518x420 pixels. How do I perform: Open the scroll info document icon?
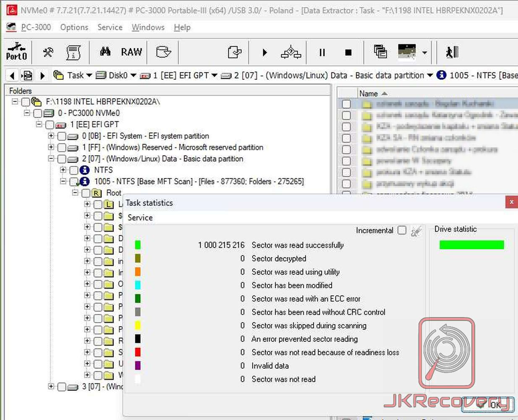coord(73,52)
